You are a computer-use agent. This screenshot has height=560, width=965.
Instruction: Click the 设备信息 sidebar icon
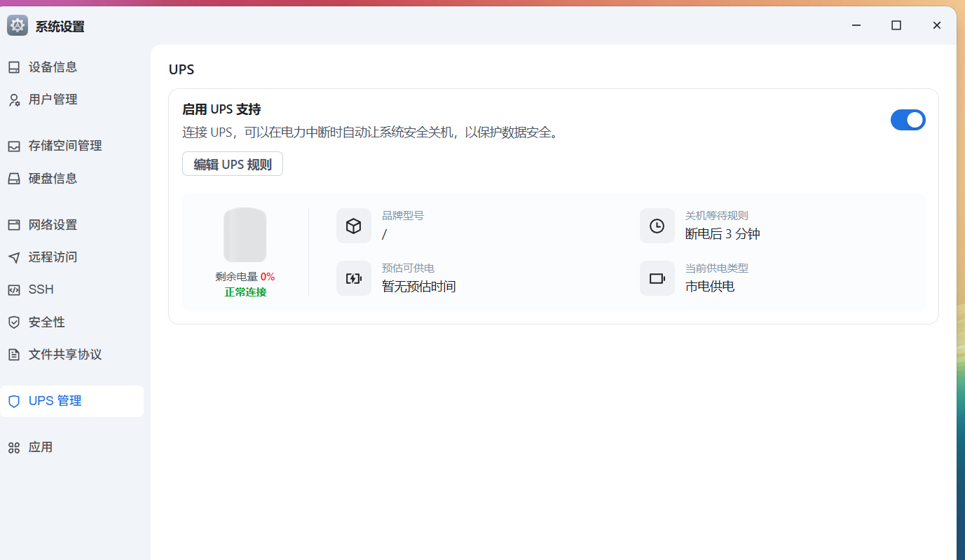point(14,67)
